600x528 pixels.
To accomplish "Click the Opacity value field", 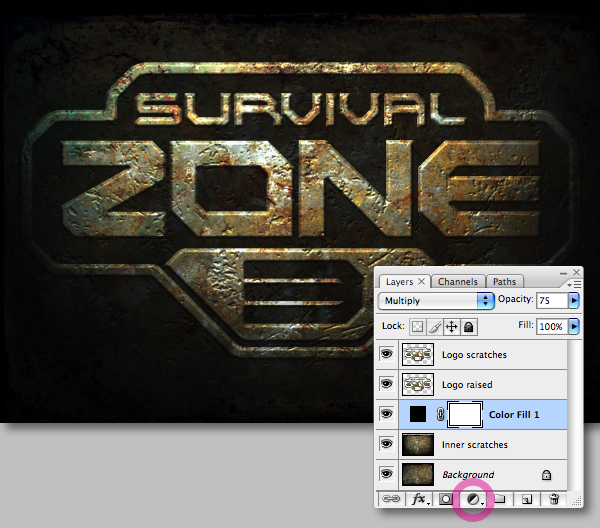I will pyautogui.click(x=552, y=301).
